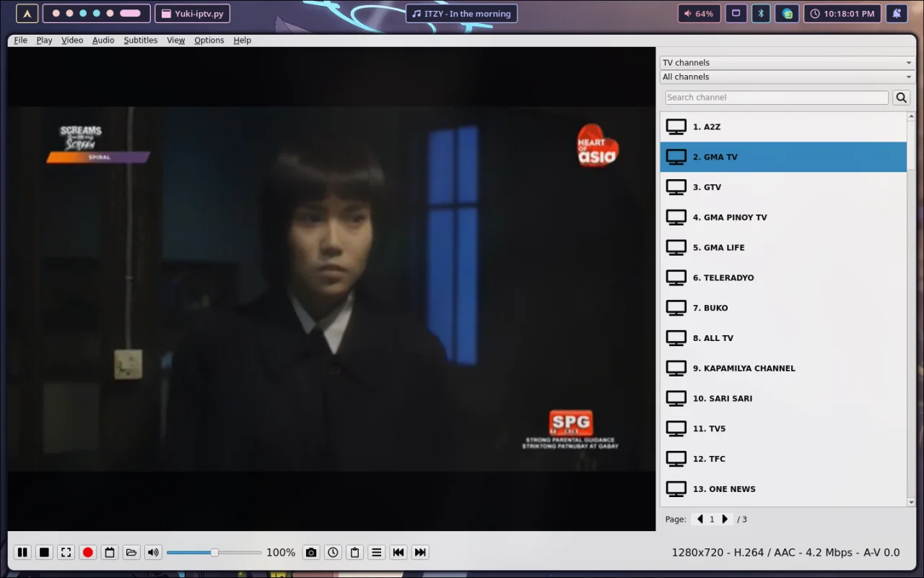Open the Options menu

click(209, 40)
